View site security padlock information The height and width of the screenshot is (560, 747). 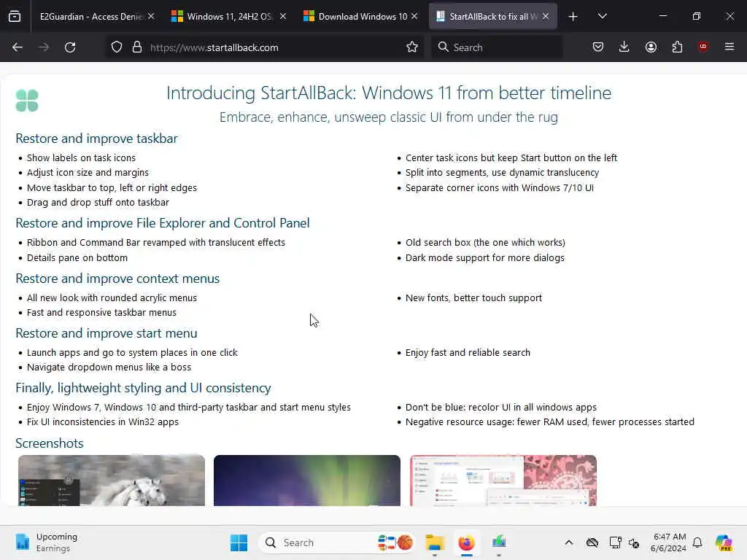click(137, 47)
